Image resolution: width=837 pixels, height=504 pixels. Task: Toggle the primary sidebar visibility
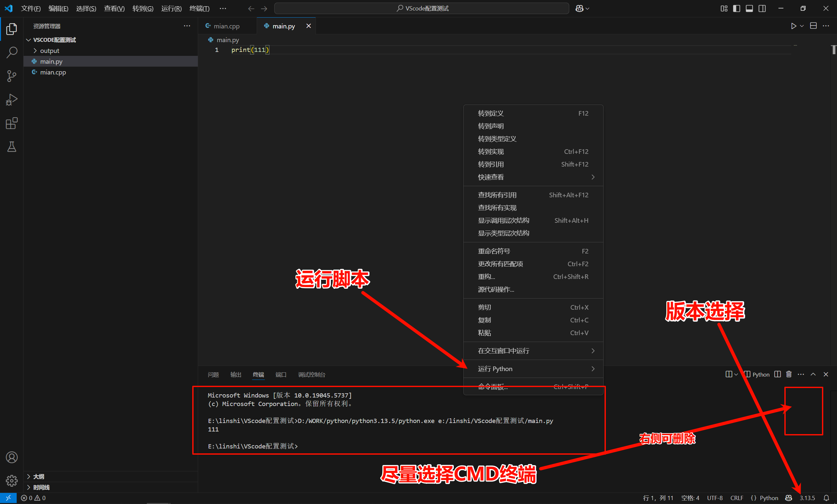pos(736,8)
